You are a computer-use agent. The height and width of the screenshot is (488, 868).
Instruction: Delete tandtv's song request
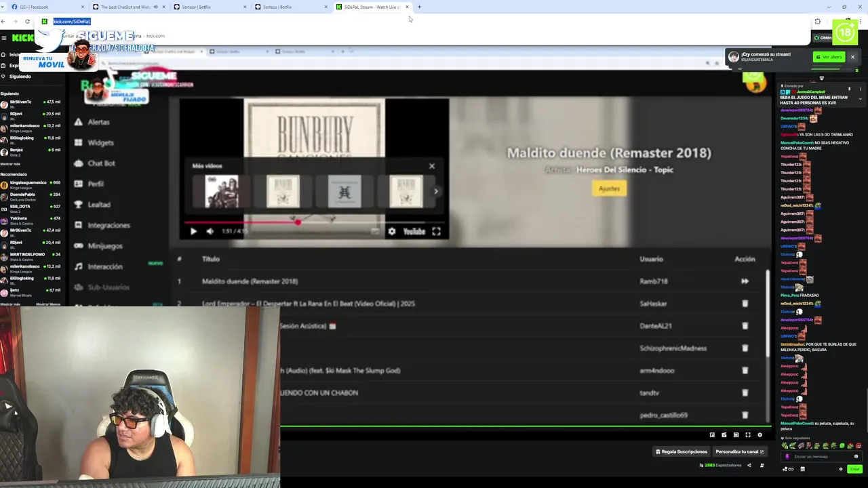pyautogui.click(x=745, y=393)
